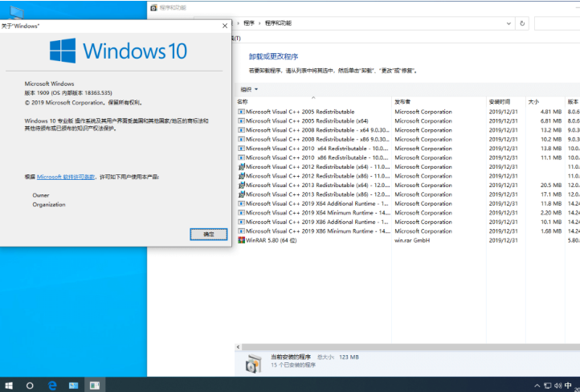Launch Microsoft Edge from the taskbar
Image resolution: width=580 pixels, height=392 pixels.
coord(52,386)
